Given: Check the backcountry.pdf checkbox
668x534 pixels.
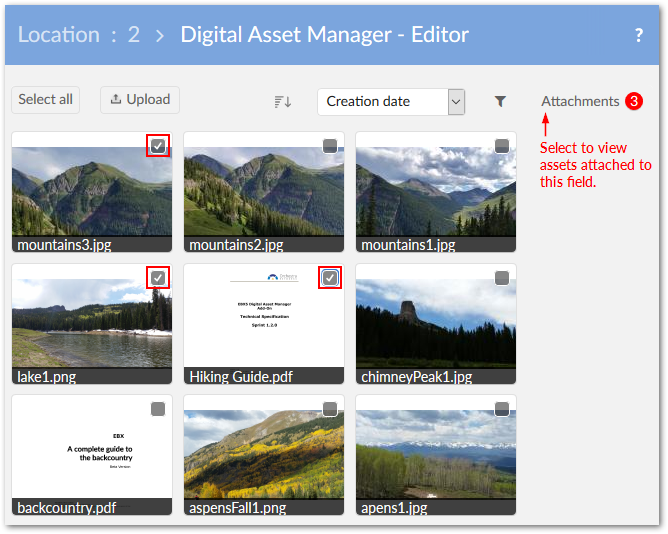Looking at the screenshot, I should pyautogui.click(x=158, y=409).
